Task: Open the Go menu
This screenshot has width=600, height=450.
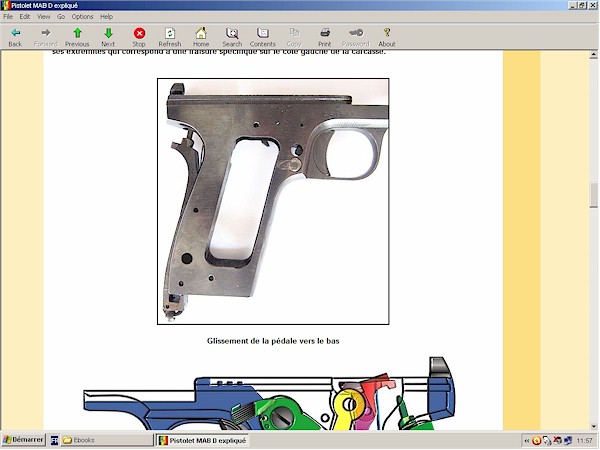Action: [61, 16]
